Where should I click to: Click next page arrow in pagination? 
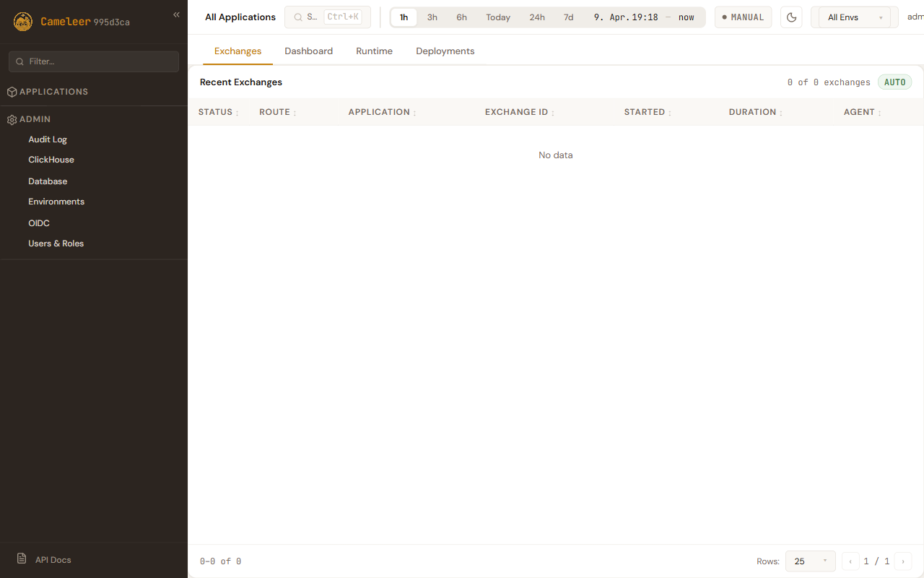coord(902,561)
